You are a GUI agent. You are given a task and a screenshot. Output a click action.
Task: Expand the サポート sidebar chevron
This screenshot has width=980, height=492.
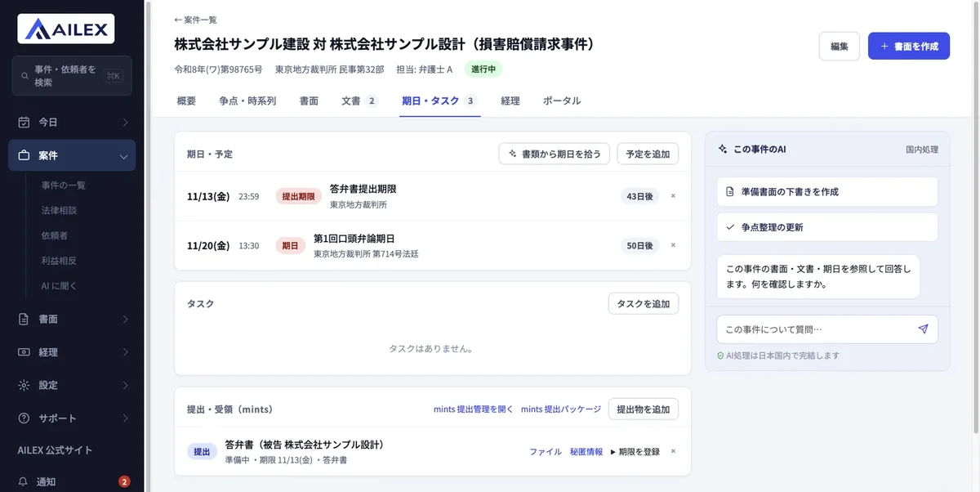(125, 418)
